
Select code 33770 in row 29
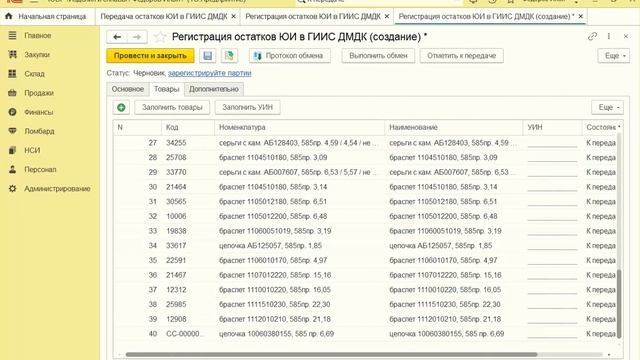176,172
